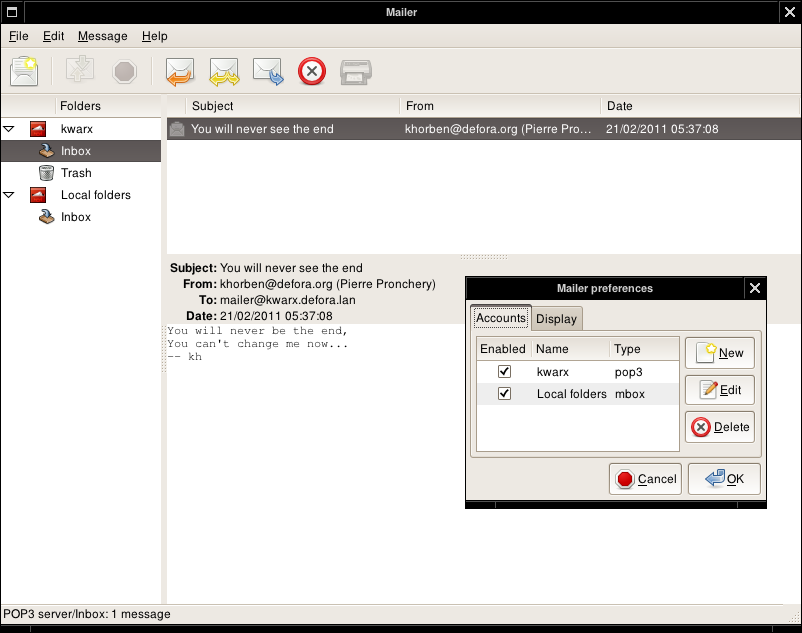Click the Folders column header
The height and width of the screenshot is (633, 802).
coord(108,106)
